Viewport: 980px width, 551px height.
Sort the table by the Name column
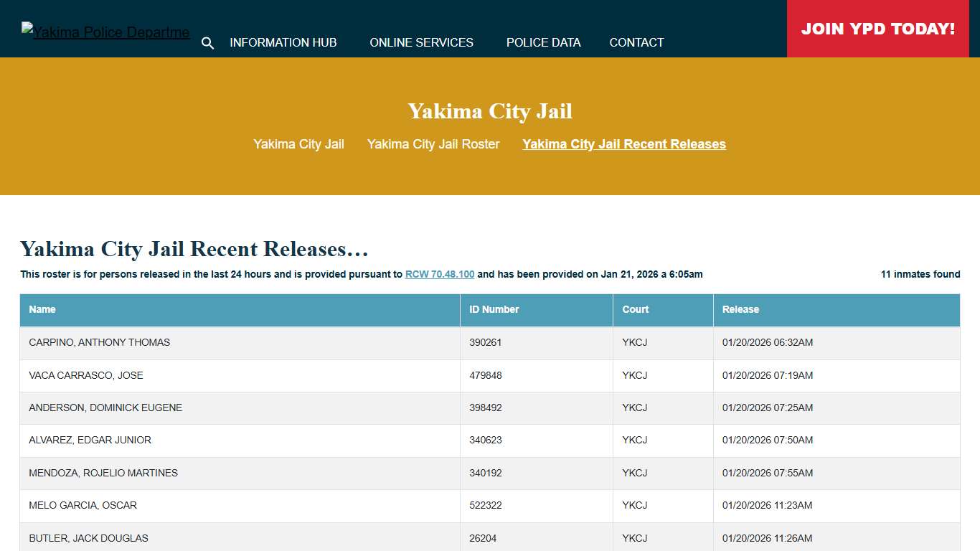click(42, 309)
